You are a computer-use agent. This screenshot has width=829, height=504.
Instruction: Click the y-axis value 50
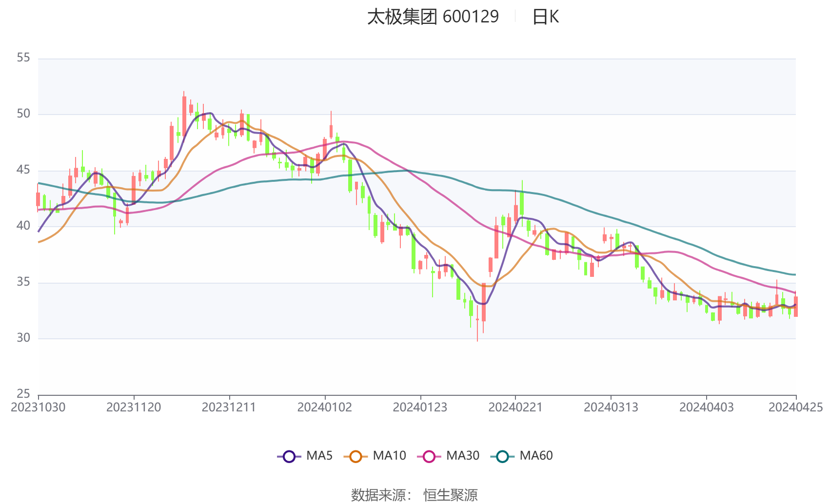tap(23, 114)
